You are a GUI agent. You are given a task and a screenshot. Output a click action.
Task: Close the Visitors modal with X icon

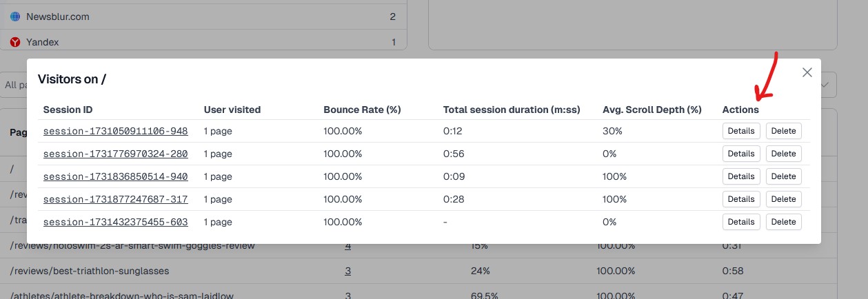[807, 72]
